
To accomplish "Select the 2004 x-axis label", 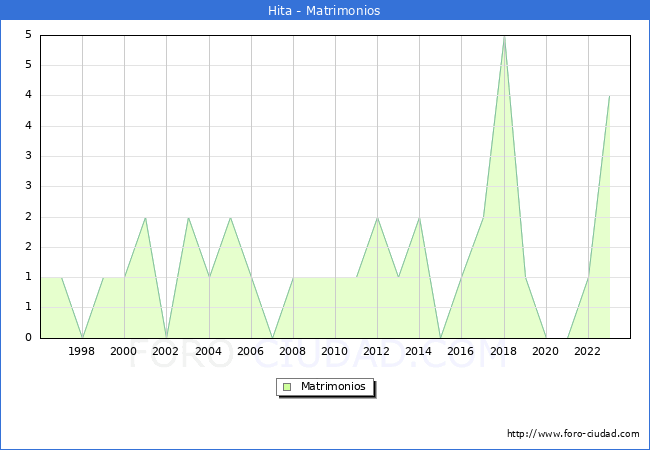I will (209, 351).
